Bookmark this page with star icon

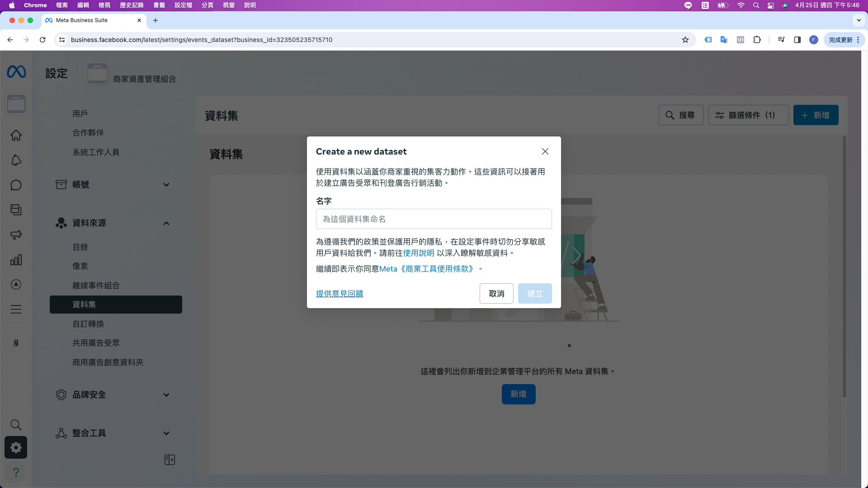(685, 40)
